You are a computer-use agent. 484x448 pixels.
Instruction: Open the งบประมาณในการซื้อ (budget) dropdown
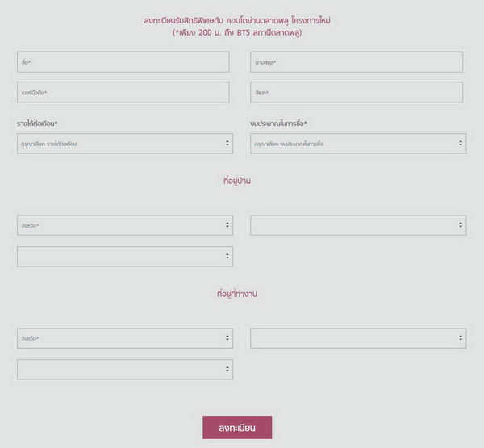coord(355,144)
